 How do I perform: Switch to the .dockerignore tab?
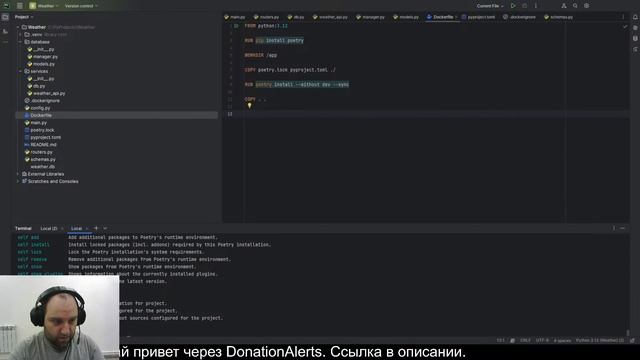coord(520,17)
